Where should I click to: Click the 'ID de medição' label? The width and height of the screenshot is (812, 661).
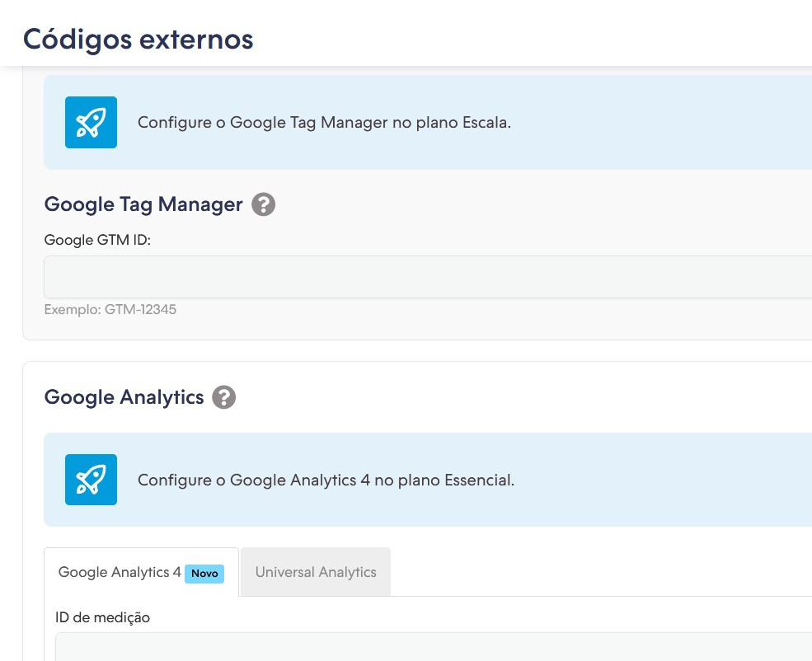pyautogui.click(x=102, y=617)
